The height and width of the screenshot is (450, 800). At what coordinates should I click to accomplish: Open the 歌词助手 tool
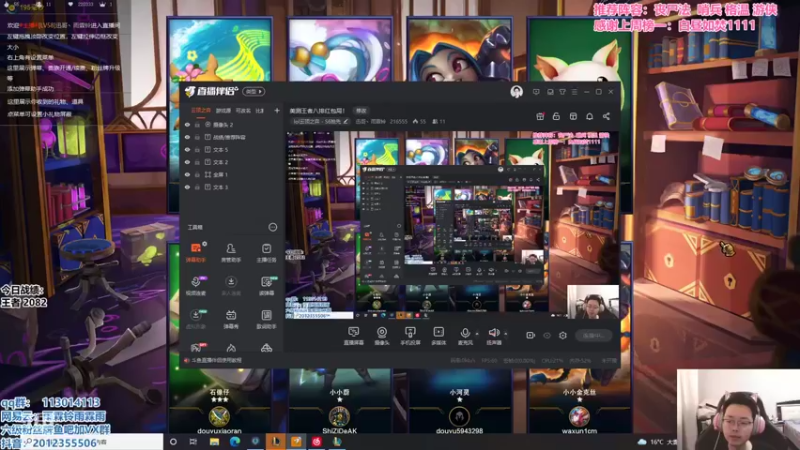click(266, 319)
